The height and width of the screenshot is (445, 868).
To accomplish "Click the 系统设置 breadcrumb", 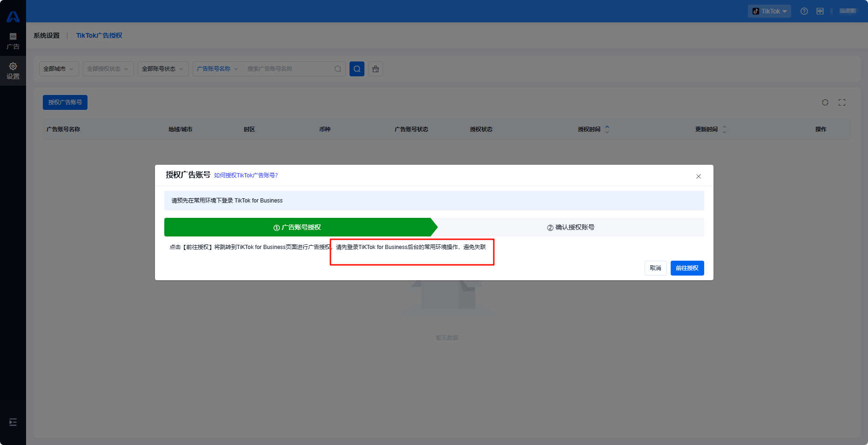I will point(47,35).
